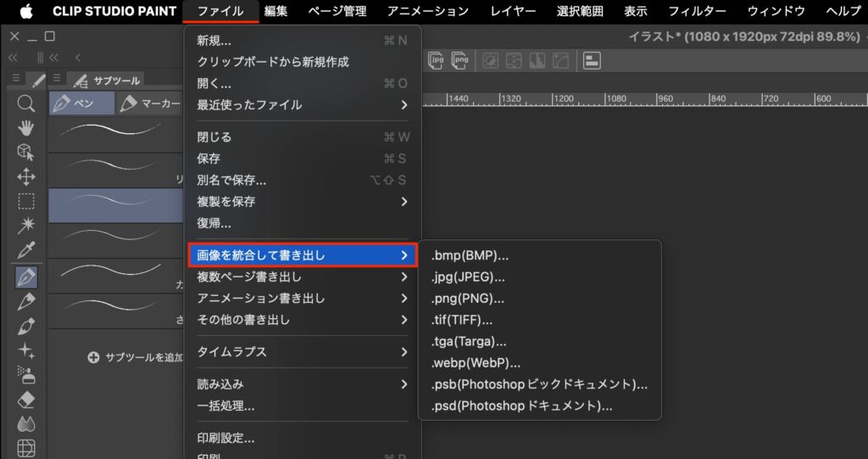Select the Blend droplets tool
This screenshot has height=459, width=868.
tap(26, 424)
